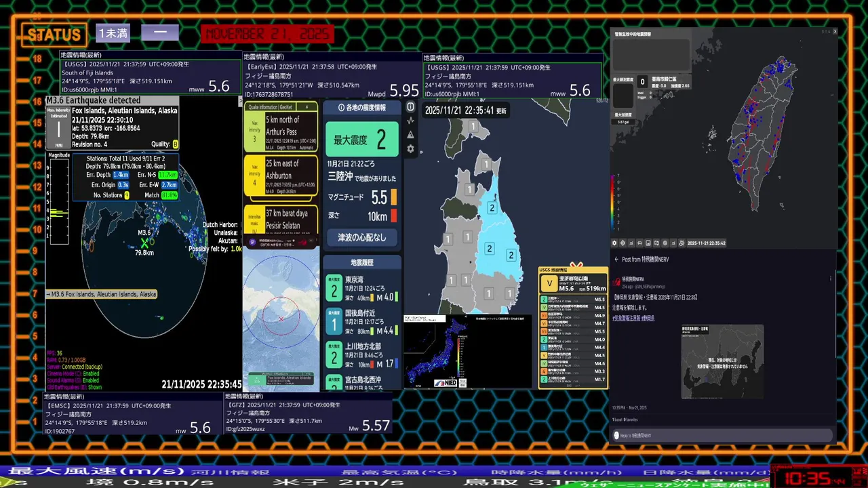Click the 3.87 gal value on the Taiwan panel
This screenshot has height=488, width=868.
623,122
